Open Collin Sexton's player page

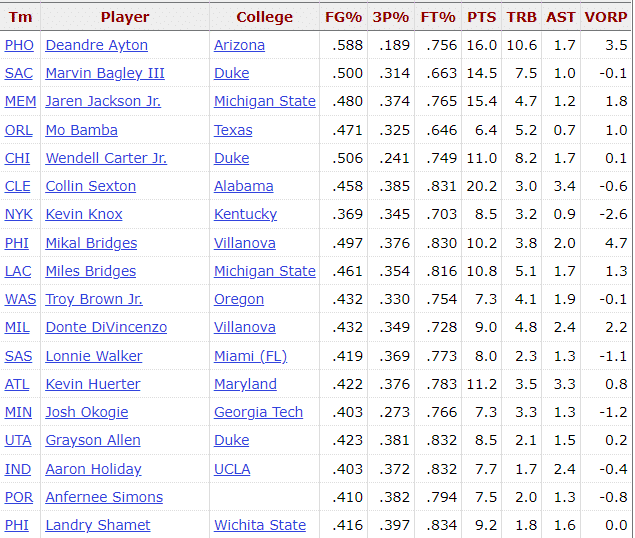point(90,186)
